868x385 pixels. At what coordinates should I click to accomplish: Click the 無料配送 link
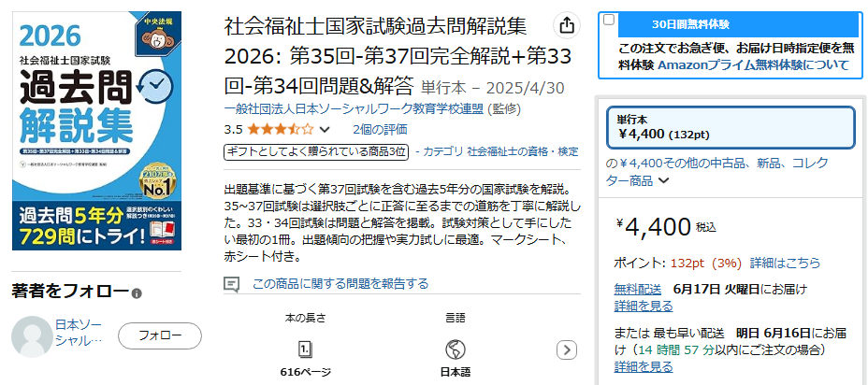coord(638,289)
